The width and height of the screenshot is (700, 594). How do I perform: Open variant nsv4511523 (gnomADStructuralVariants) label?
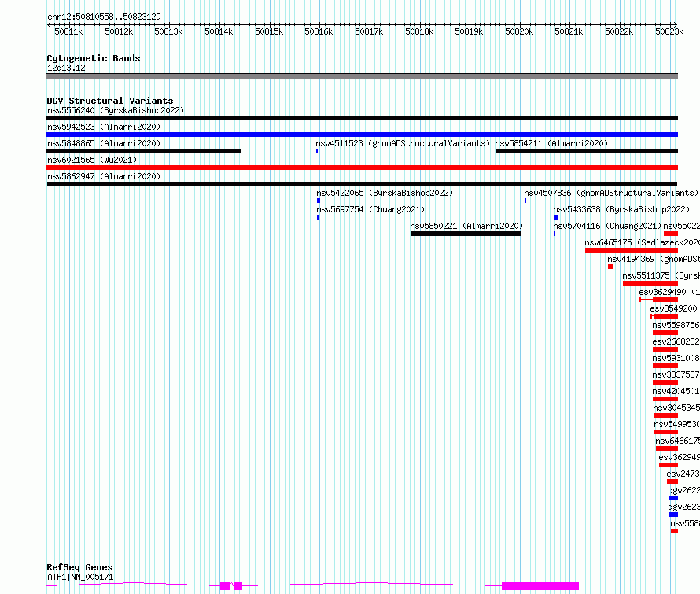point(403,143)
